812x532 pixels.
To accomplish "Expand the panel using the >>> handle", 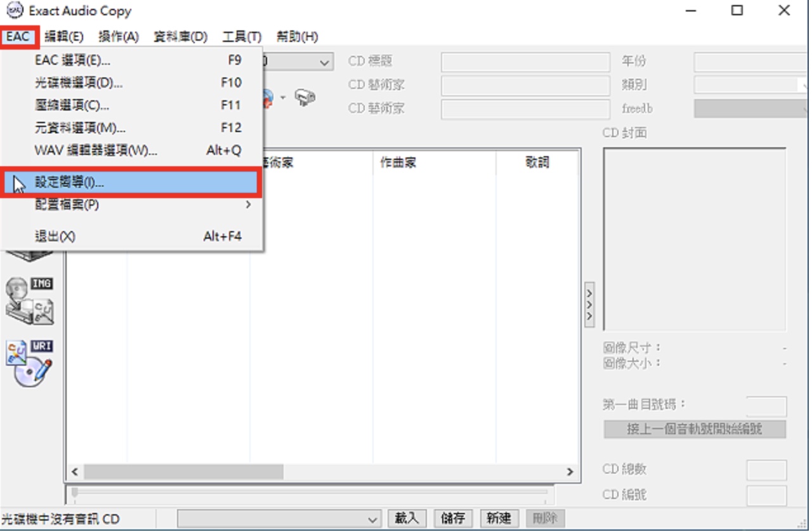I will [x=589, y=304].
